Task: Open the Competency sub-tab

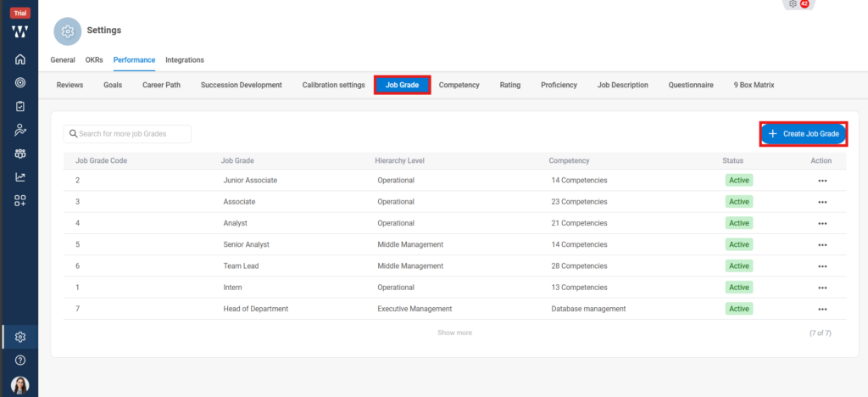Action: [459, 86]
